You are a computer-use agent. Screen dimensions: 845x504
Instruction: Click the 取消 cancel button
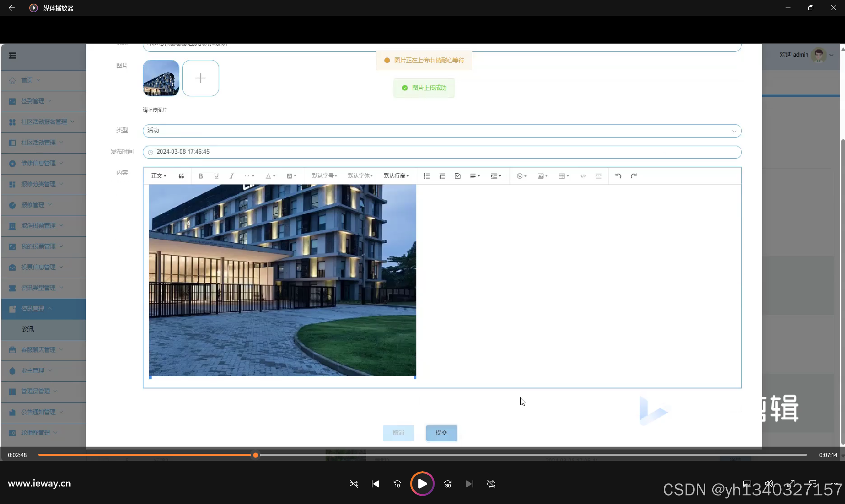click(398, 433)
